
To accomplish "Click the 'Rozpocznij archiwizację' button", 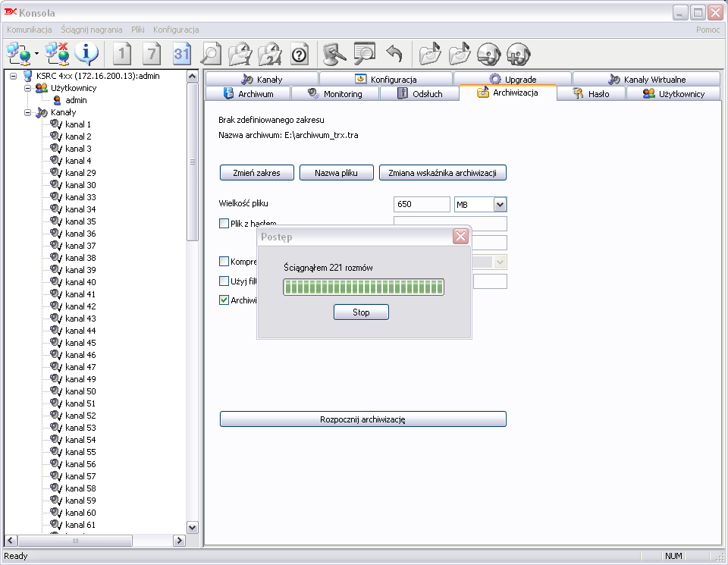I will pyautogui.click(x=362, y=419).
